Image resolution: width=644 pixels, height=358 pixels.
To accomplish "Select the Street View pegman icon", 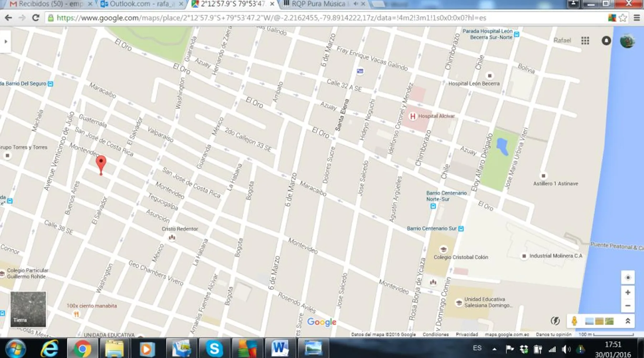I will pyautogui.click(x=574, y=321).
